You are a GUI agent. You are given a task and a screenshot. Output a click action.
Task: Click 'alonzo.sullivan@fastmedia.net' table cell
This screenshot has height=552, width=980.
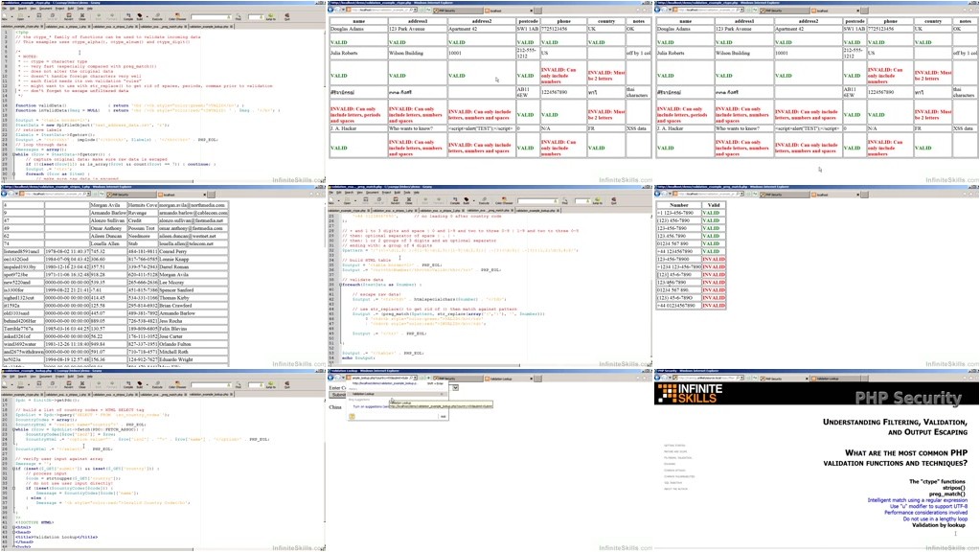click(x=193, y=220)
